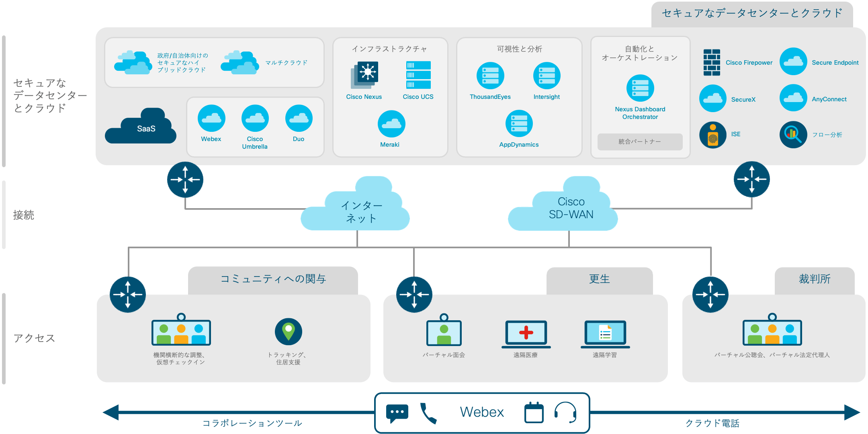Click the トラッキング location pin icon
This screenshot has width=868, height=434.
pos(289,332)
